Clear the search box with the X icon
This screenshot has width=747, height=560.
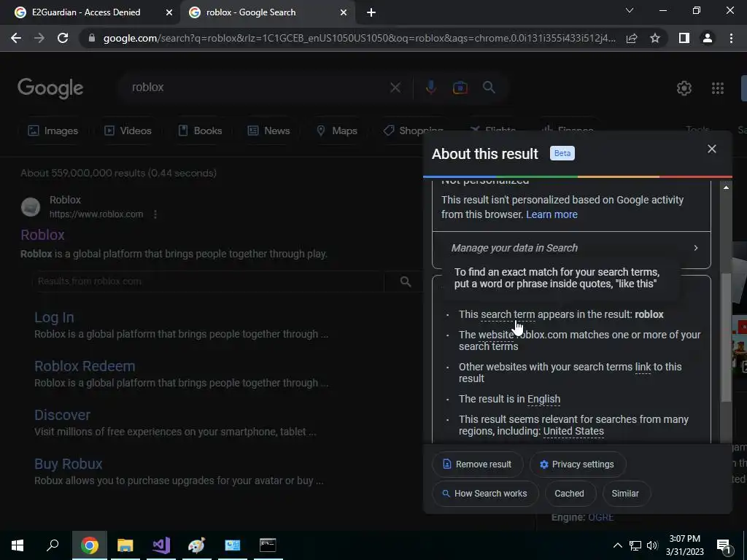pos(395,87)
